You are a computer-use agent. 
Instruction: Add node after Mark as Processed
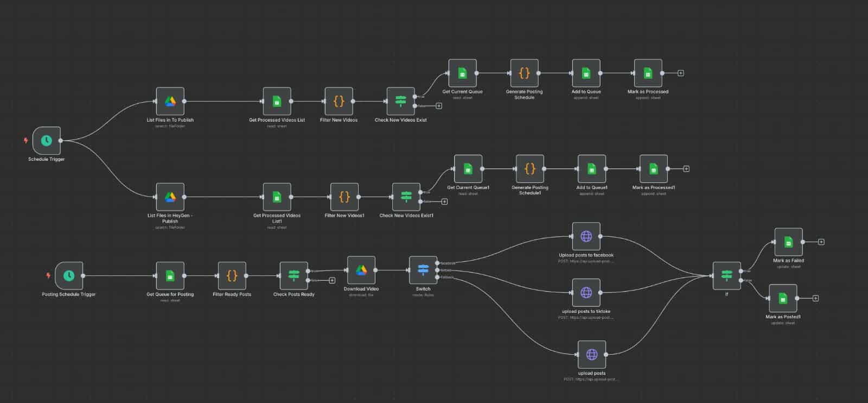point(681,73)
